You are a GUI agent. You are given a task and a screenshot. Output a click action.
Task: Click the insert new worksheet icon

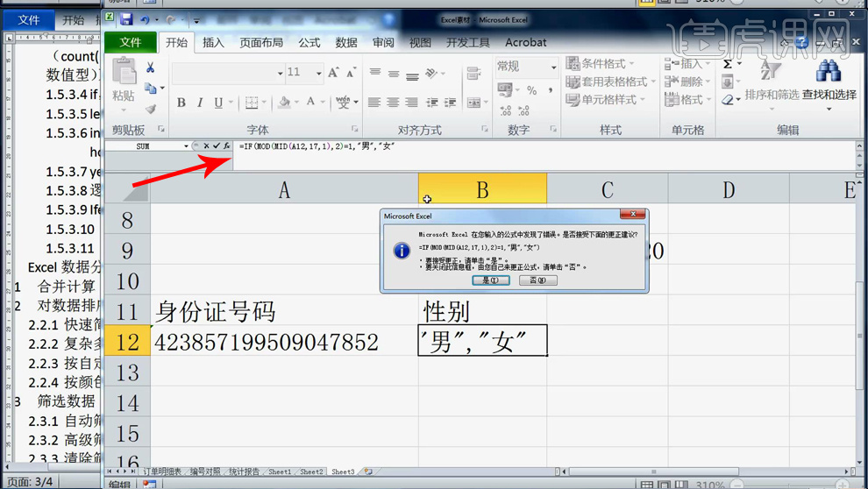[x=368, y=471]
